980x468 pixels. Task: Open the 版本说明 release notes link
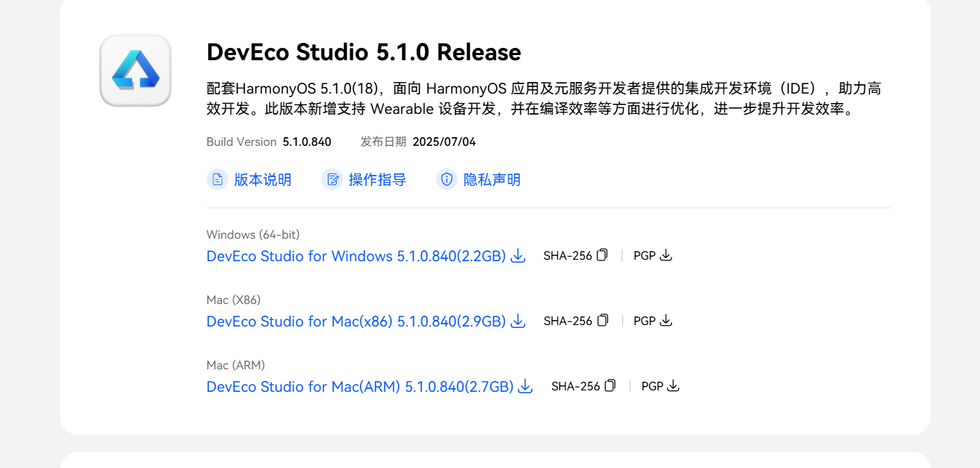pos(263,179)
